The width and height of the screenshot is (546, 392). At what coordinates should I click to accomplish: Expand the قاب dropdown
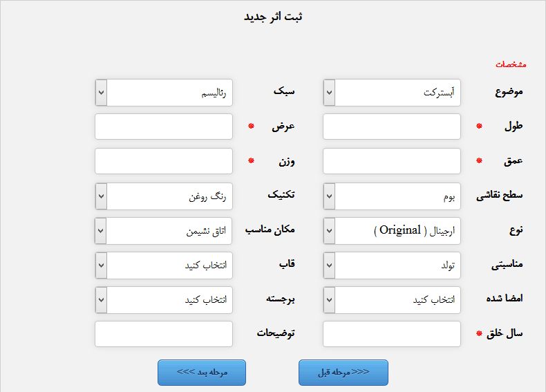point(164,265)
